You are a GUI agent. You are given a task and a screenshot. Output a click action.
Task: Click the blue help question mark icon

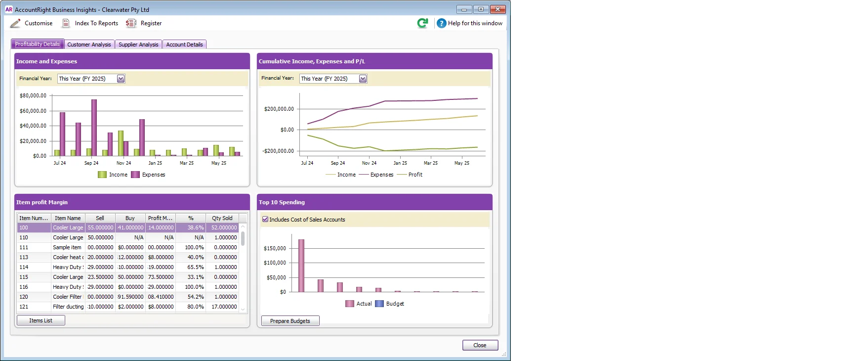tap(442, 23)
